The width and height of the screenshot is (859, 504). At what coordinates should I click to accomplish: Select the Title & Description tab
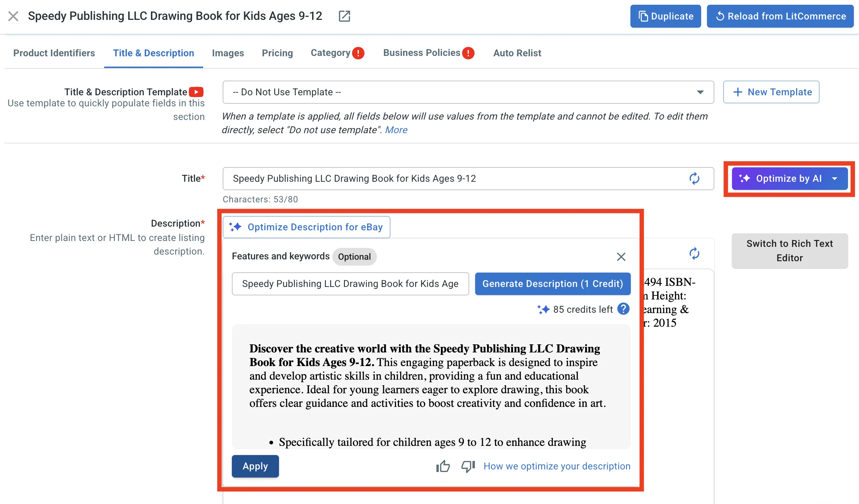pos(153,53)
